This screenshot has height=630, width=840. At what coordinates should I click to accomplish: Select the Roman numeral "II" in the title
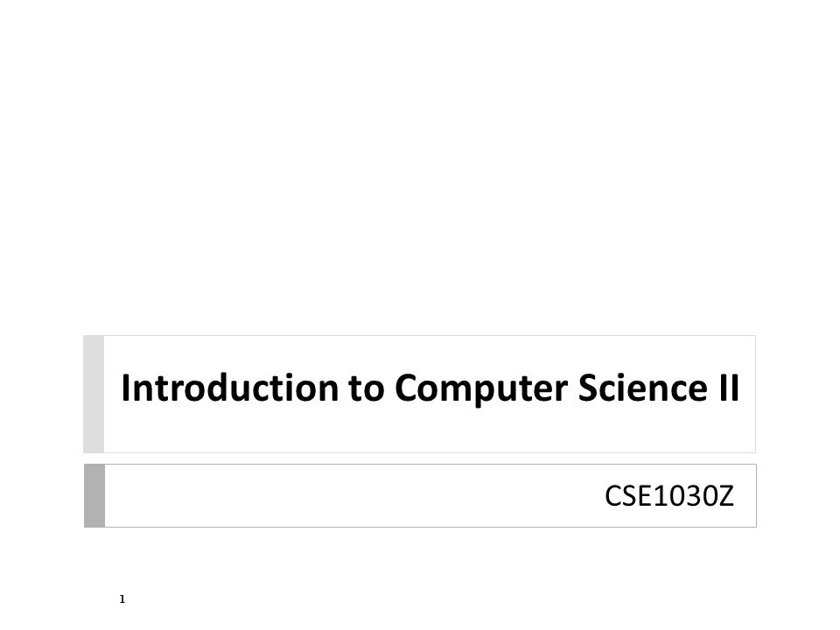[729, 388]
